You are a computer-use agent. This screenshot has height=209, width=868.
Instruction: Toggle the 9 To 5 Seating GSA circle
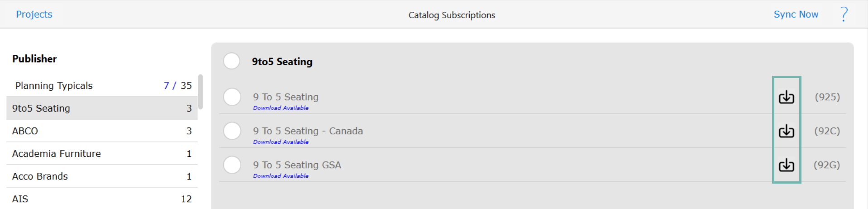232,165
